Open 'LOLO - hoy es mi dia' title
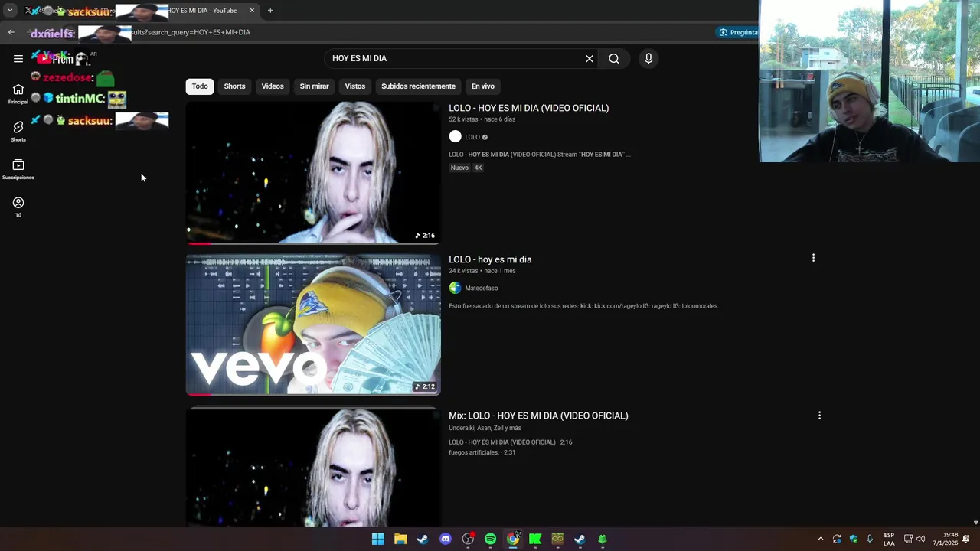 point(490,259)
